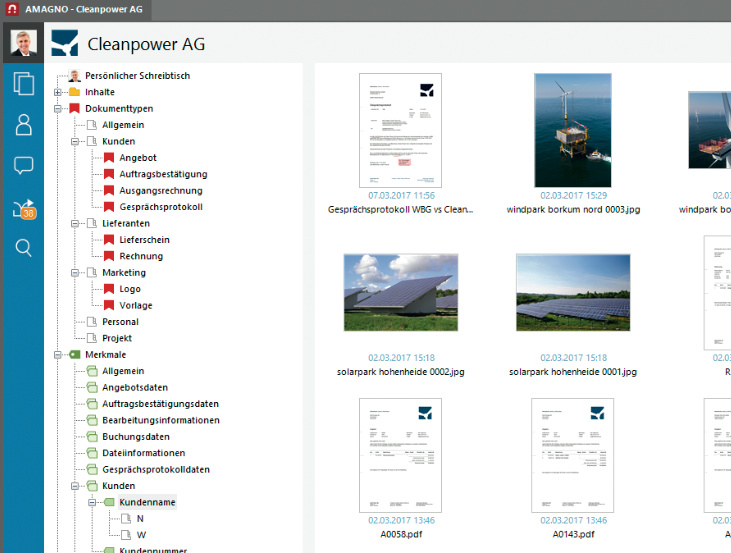Collapse the Merkmale tree node

[x=59, y=355]
